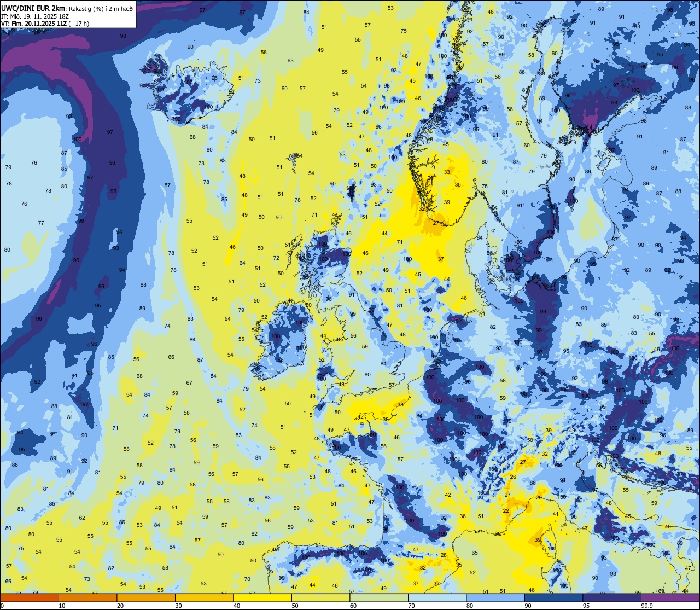The height and width of the screenshot is (610, 700).
Task: Click the 80–90% light blue legend swatch
Action: pos(495,597)
